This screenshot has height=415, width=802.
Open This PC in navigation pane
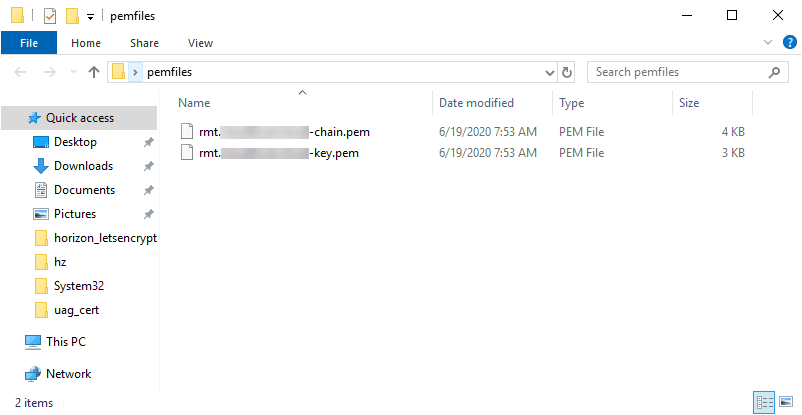click(65, 342)
